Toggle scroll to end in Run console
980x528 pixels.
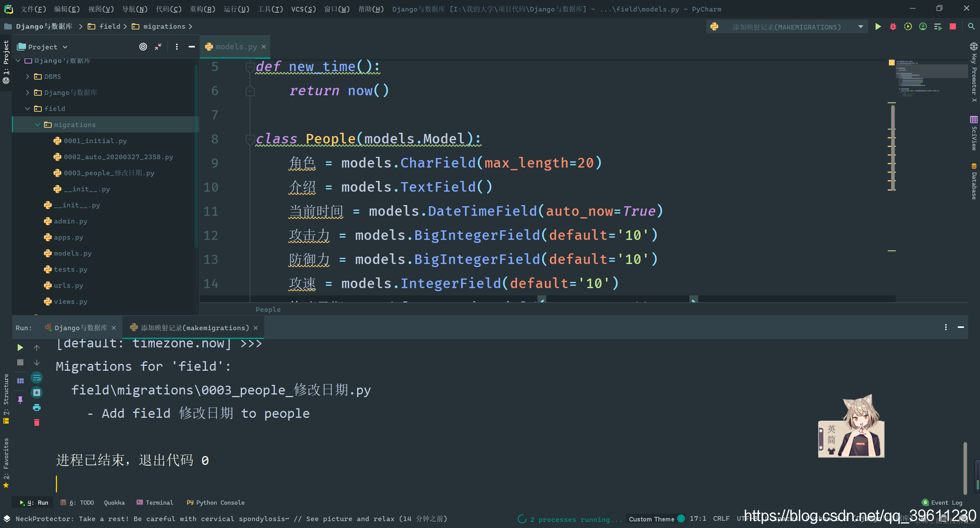[37, 393]
